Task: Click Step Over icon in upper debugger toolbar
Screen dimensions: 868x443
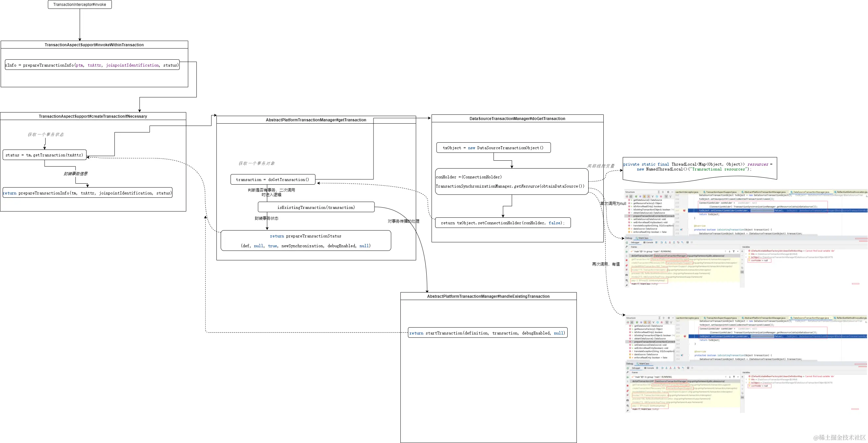Action: 662,243
